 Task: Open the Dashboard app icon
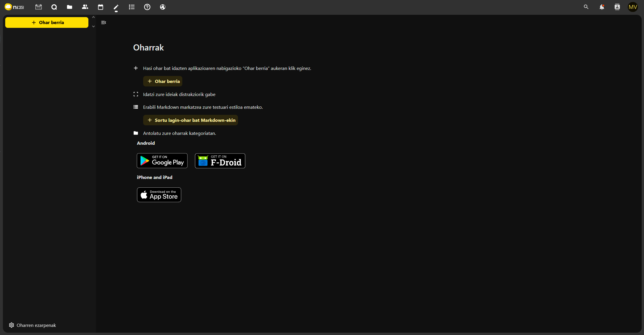coord(39,7)
